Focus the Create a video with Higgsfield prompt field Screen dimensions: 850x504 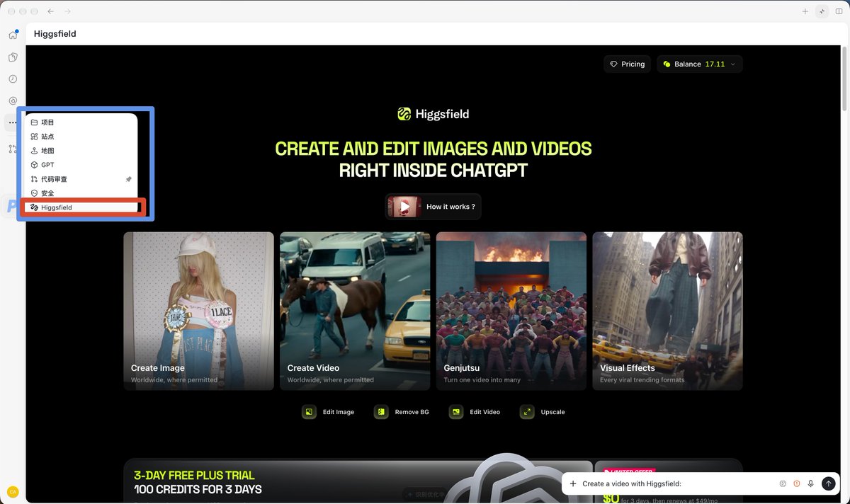coord(676,483)
